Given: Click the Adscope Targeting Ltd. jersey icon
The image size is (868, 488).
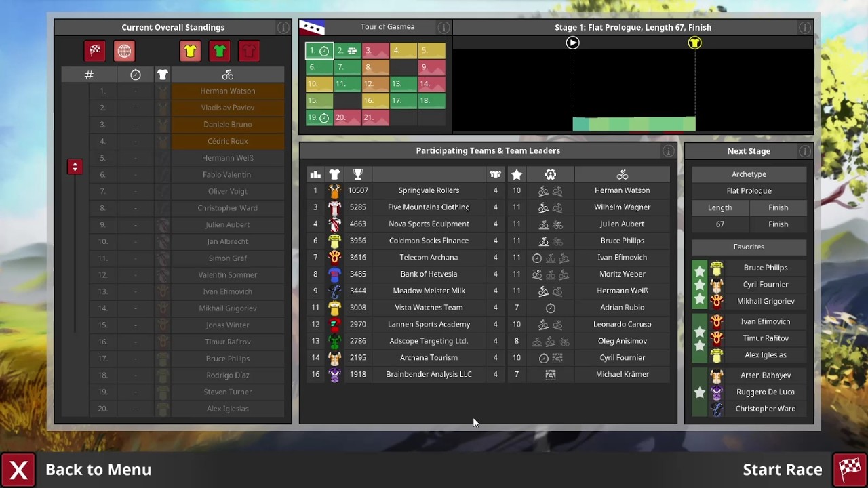Looking at the screenshot, I should coord(334,341).
